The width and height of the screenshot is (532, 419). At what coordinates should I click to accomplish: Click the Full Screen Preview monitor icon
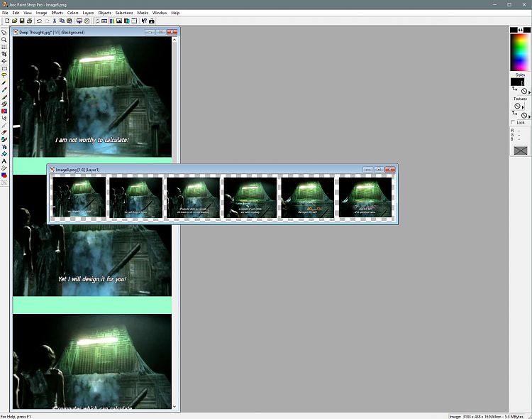pyautogui.click(x=79, y=21)
